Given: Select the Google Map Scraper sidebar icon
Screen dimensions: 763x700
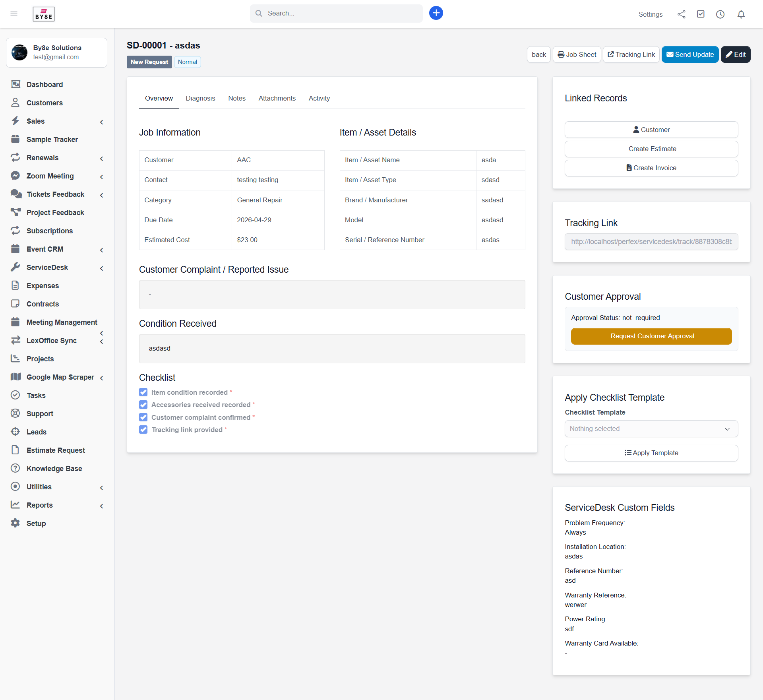Looking at the screenshot, I should [15, 377].
